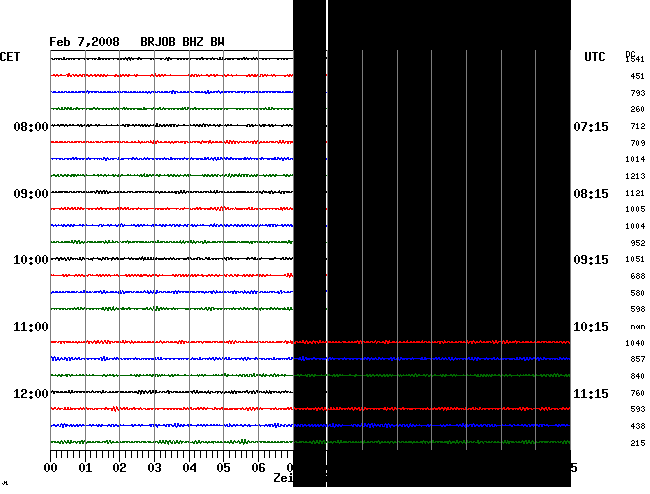Viewport: 650px width, 494px height.
Task: Click the amplitude value 1040
Action: (x=635, y=343)
